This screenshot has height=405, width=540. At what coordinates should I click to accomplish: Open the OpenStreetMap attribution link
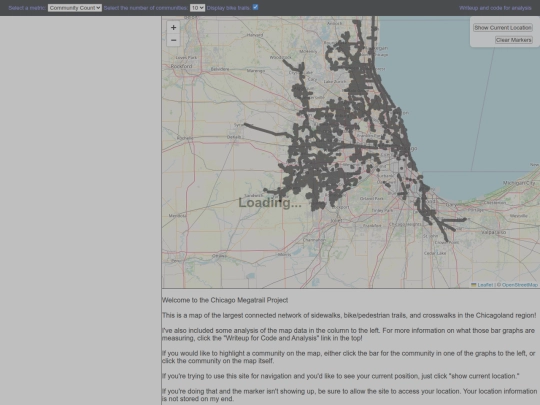pos(520,285)
